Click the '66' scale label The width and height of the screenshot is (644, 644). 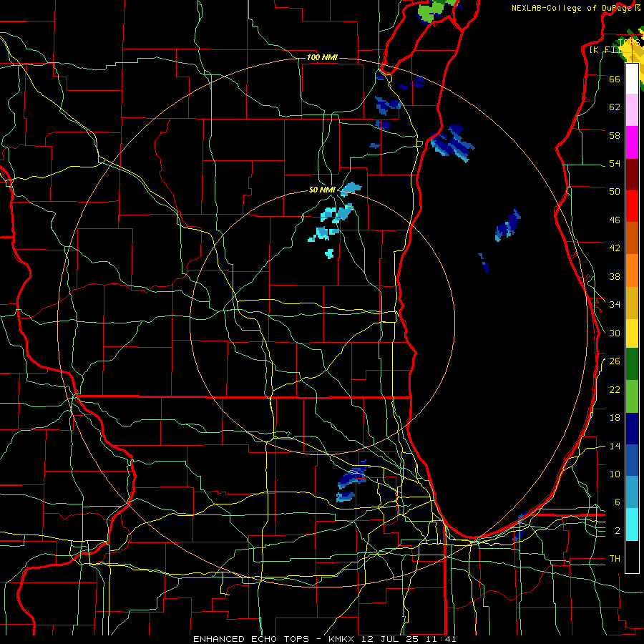pyautogui.click(x=615, y=79)
